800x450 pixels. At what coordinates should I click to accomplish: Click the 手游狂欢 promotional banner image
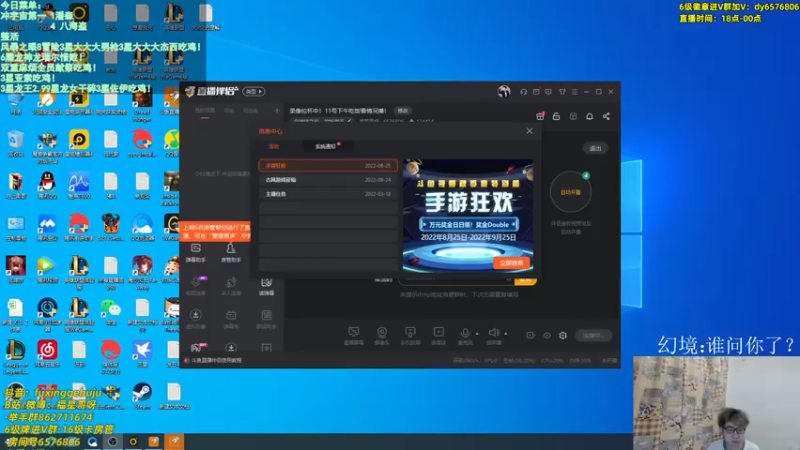(468, 215)
